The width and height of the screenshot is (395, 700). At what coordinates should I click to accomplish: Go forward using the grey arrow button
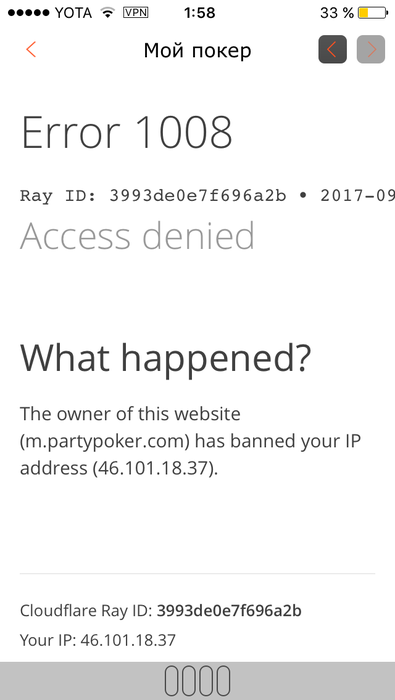[371, 49]
